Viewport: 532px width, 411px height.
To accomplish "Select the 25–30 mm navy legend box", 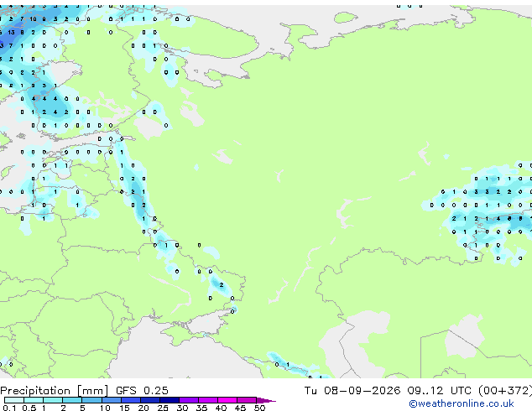I will (x=170, y=400).
